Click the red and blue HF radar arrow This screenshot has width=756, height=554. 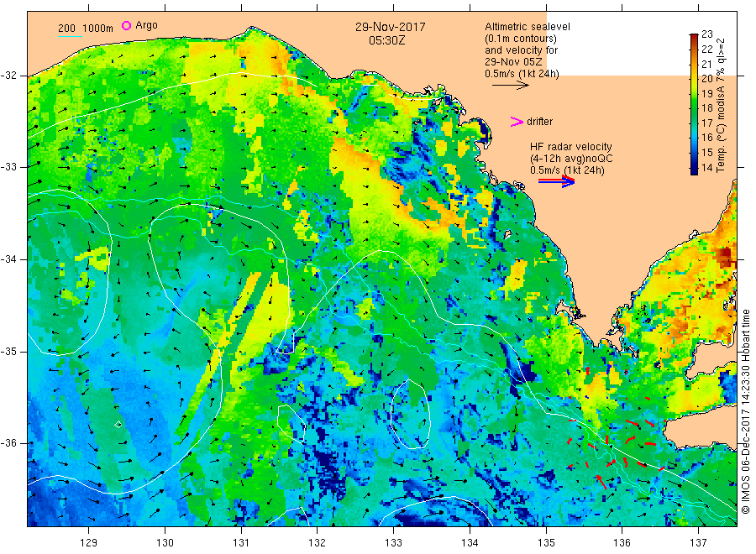pyautogui.click(x=557, y=181)
